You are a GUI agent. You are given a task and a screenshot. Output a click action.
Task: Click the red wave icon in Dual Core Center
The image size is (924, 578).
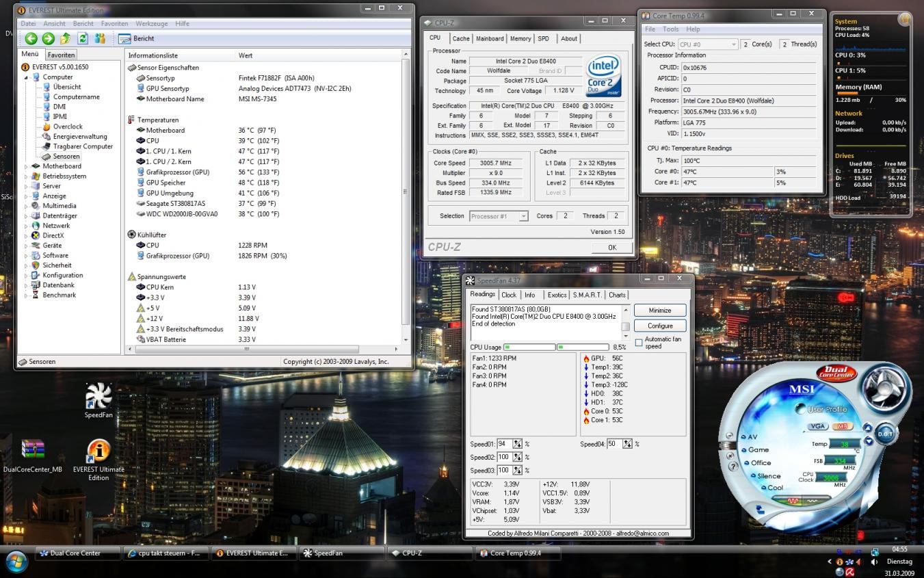pyautogui.click(x=795, y=501)
